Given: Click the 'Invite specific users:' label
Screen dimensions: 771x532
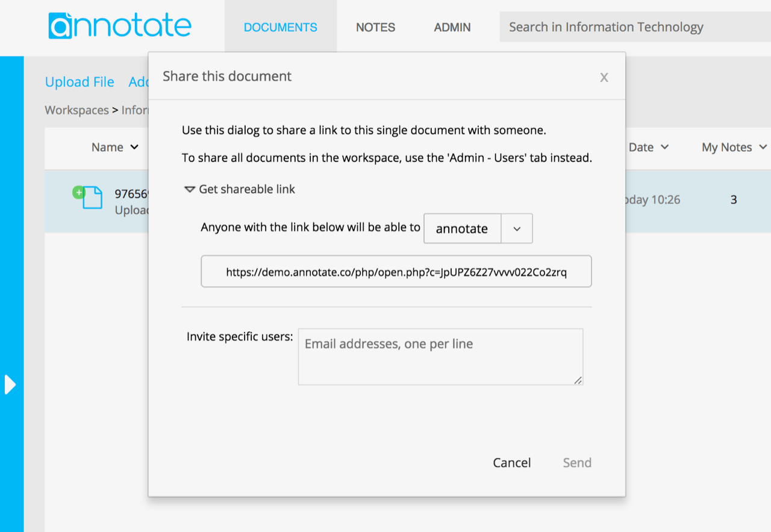Looking at the screenshot, I should pyautogui.click(x=240, y=336).
